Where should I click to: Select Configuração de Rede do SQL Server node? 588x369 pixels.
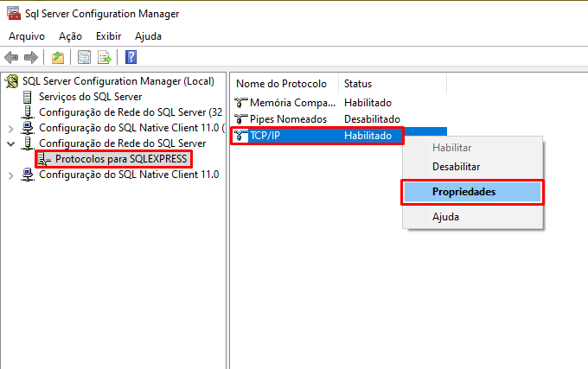pos(122,143)
